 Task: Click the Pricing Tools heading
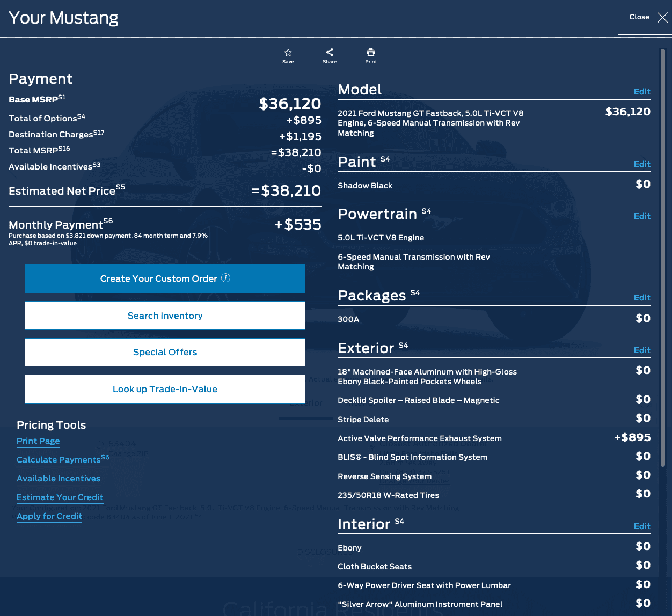pyautogui.click(x=51, y=425)
